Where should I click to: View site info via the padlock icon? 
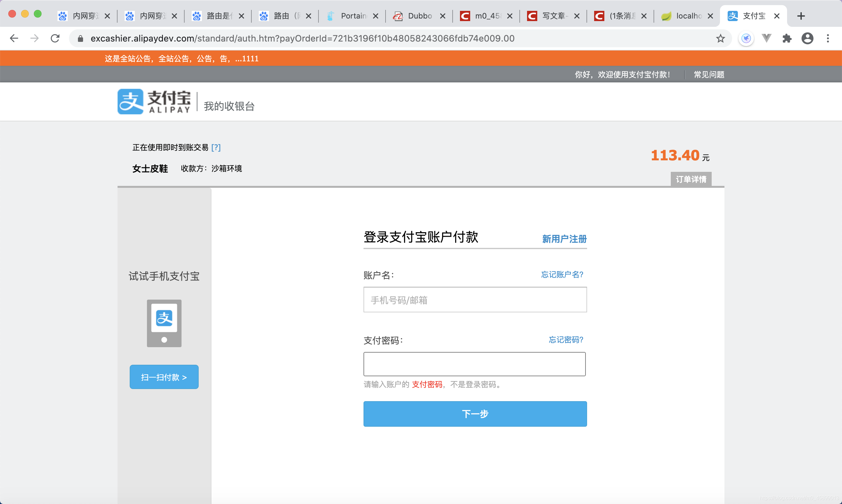pos(80,38)
